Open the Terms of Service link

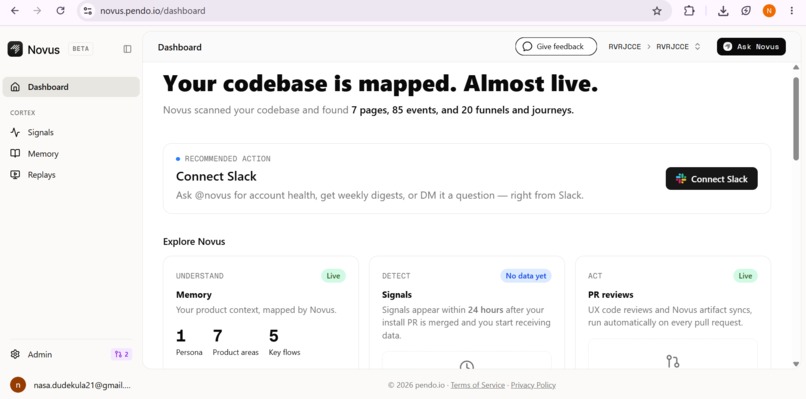(x=478, y=385)
